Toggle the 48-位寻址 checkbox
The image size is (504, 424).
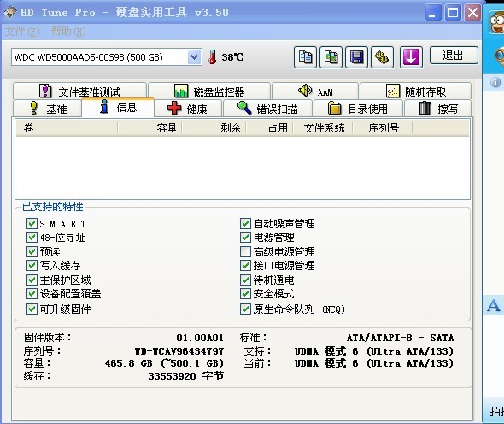32,238
